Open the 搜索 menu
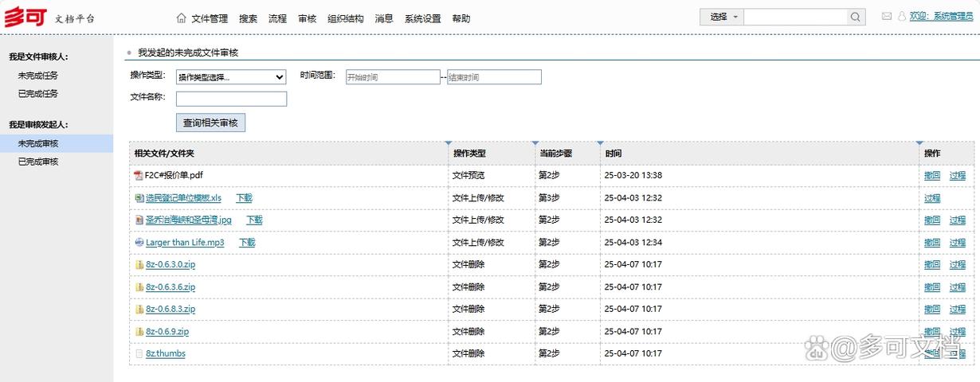Viewport: 980px width, 382px height. (x=248, y=18)
